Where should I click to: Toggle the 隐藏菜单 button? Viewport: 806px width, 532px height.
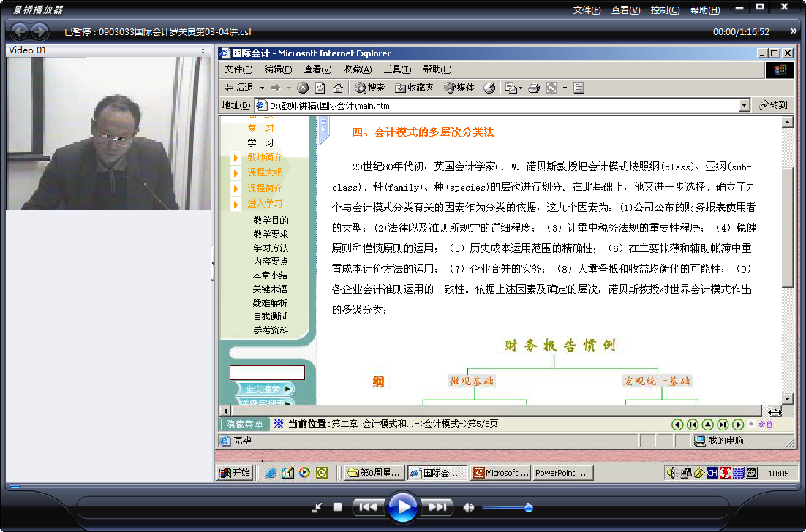pyautogui.click(x=245, y=424)
